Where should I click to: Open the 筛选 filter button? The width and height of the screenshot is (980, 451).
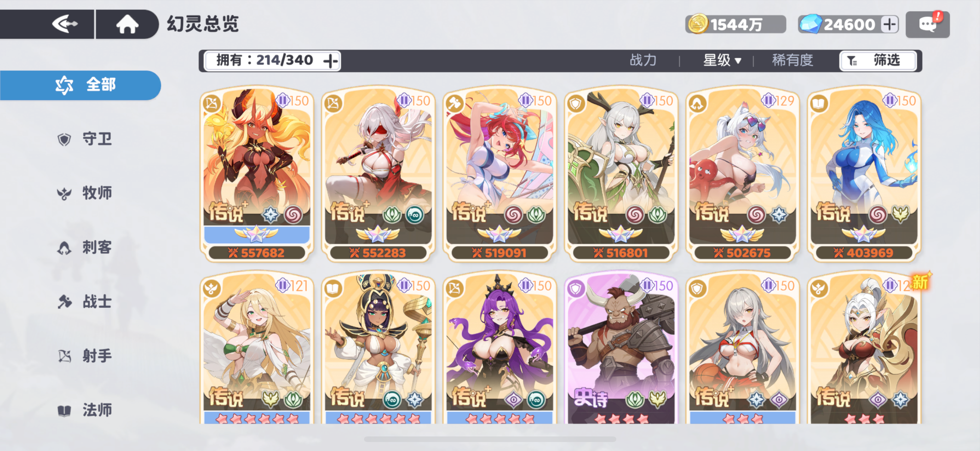click(878, 61)
